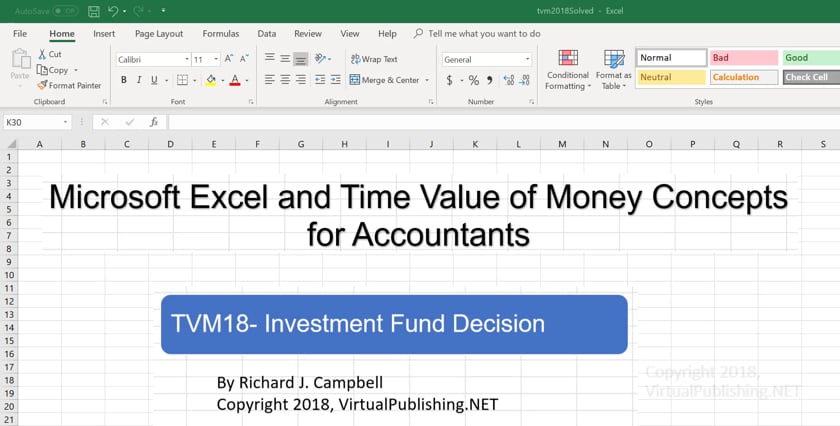Click Top Align icon
This screenshot has height=426, width=840.
coord(270,58)
